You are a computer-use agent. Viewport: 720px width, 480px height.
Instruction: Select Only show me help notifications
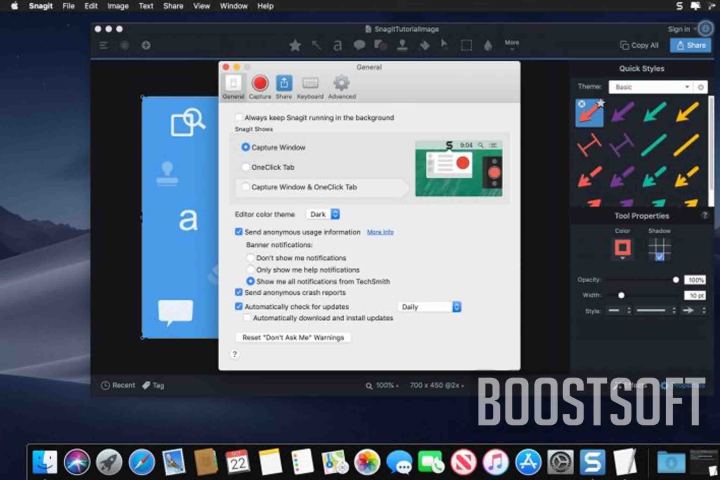tap(250, 270)
